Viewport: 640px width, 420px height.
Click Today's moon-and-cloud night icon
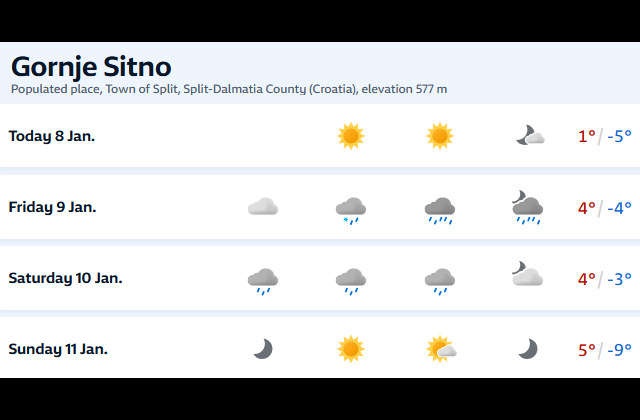coord(529,136)
